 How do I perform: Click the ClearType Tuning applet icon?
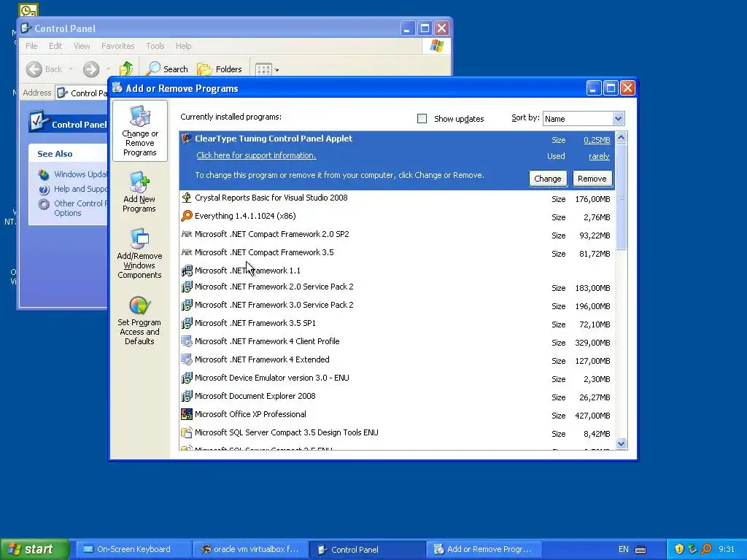pyautogui.click(x=187, y=139)
